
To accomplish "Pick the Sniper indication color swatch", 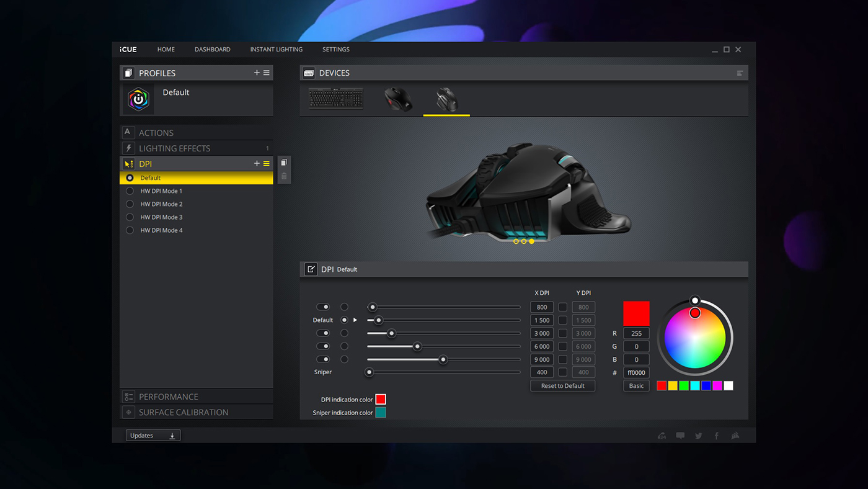I will click(x=381, y=413).
